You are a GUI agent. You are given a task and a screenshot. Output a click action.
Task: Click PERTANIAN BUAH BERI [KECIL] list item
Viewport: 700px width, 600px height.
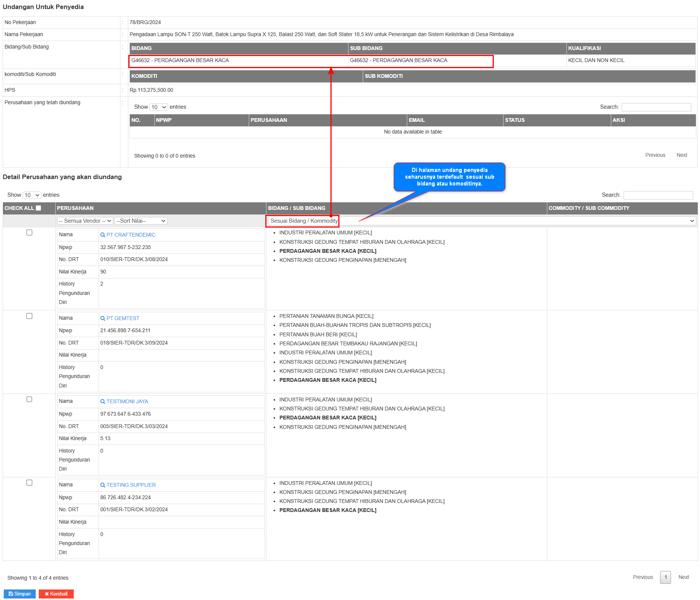pyautogui.click(x=318, y=335)
